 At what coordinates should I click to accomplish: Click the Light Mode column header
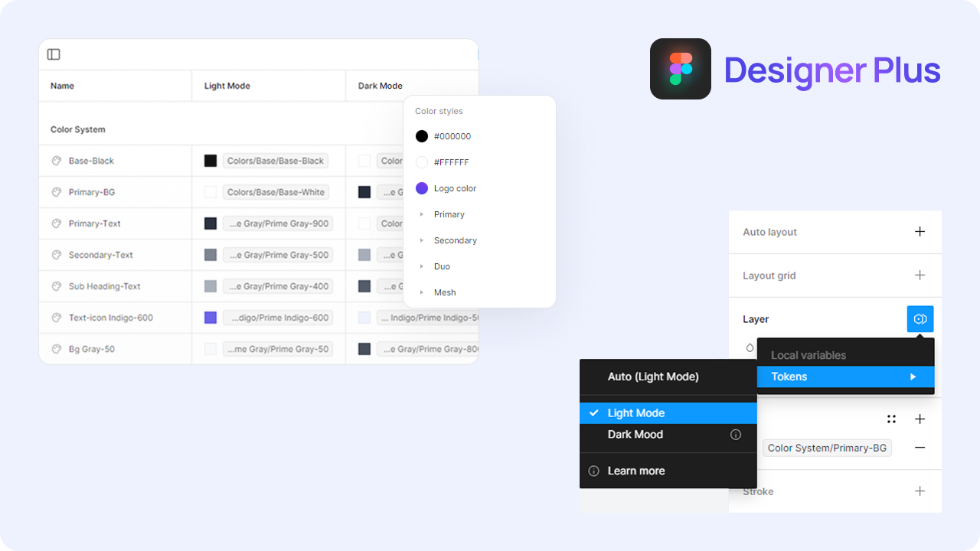click(227, 86)
